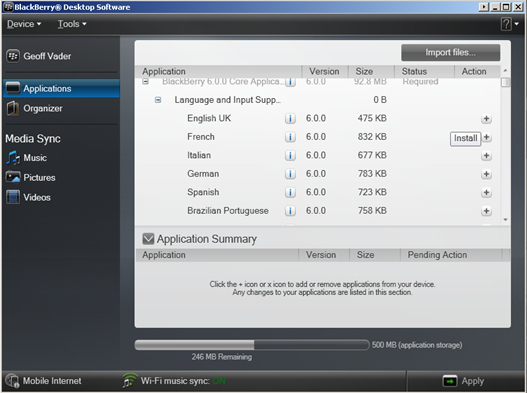Screen dimensions: 527x393
Task: Add French with its plus icon
Action: [486, 137]
